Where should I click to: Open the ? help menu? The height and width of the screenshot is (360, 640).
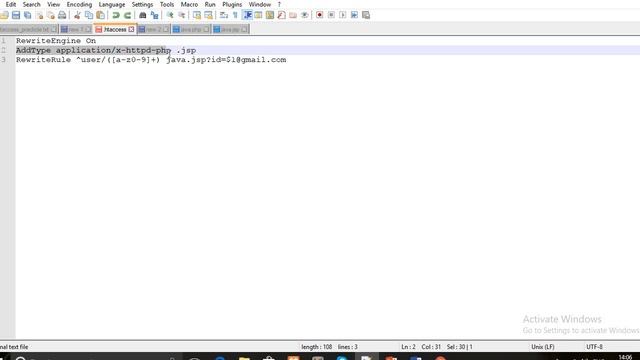coord(280,4)
